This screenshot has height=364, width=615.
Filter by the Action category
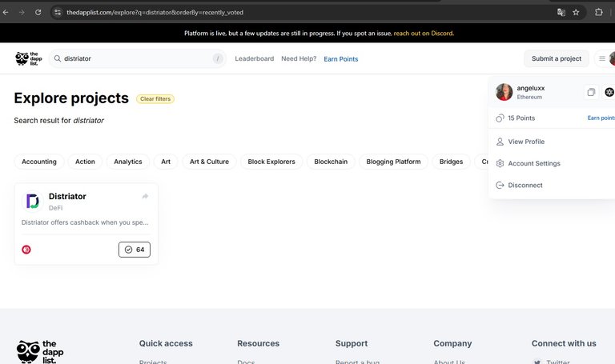point(85,162)
